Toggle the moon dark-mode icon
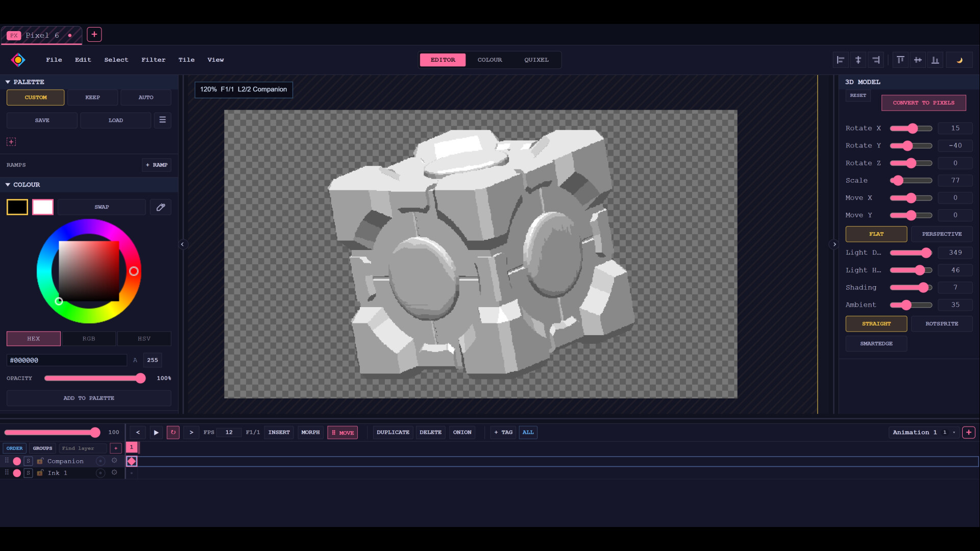Image resolution: width=980 pixels, height=551 pixels. click(960, 60)
